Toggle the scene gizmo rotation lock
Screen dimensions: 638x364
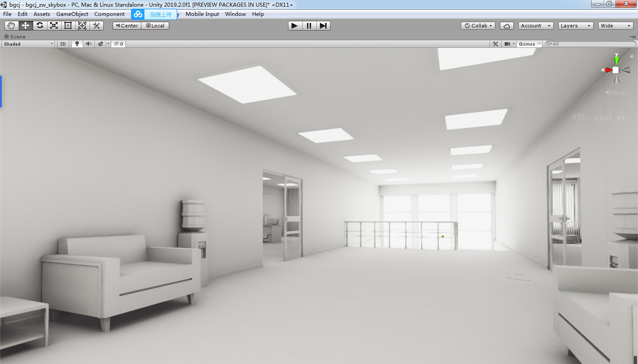pos(631,56)
